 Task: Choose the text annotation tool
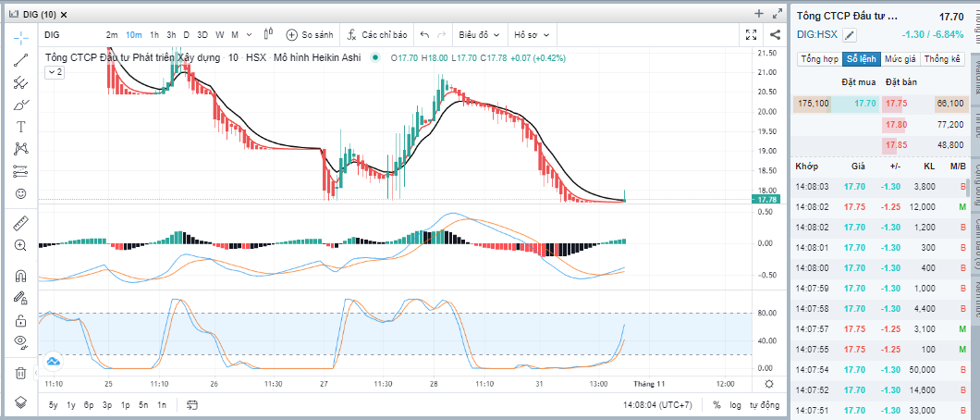tap(20, 127)
